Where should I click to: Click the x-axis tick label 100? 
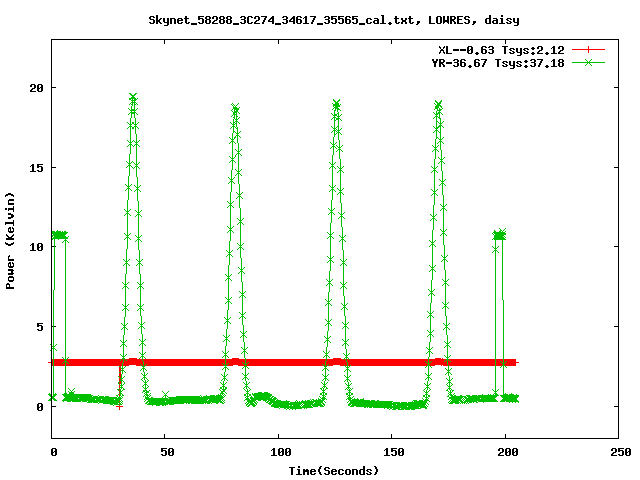281,452
